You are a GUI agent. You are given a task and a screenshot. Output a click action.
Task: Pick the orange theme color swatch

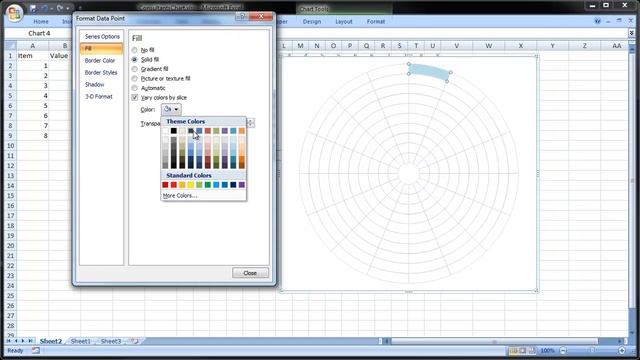coord(242,131)
